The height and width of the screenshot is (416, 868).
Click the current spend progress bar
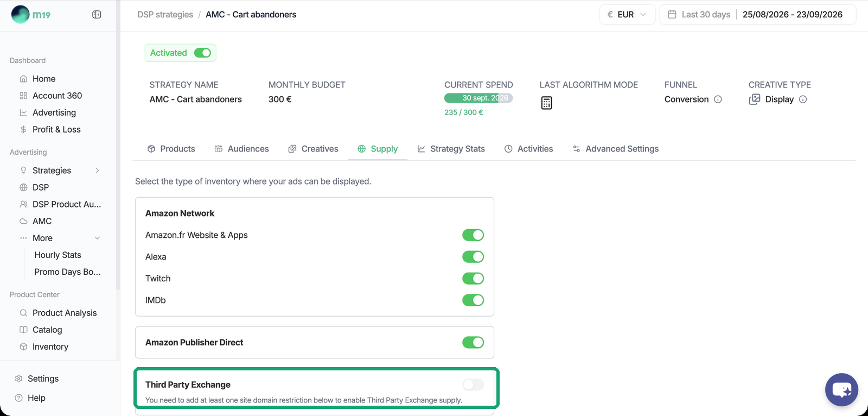(478, 98)
